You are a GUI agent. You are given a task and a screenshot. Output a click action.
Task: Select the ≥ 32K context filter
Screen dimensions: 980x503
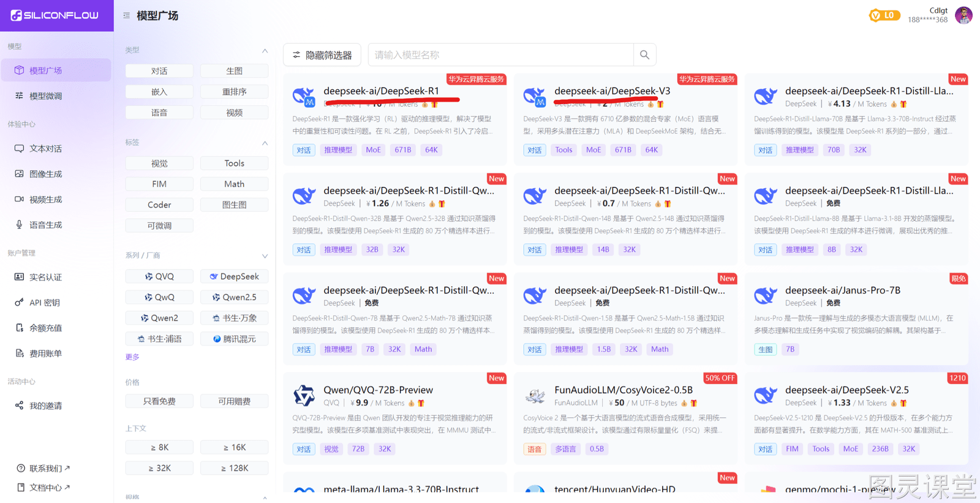159,469
